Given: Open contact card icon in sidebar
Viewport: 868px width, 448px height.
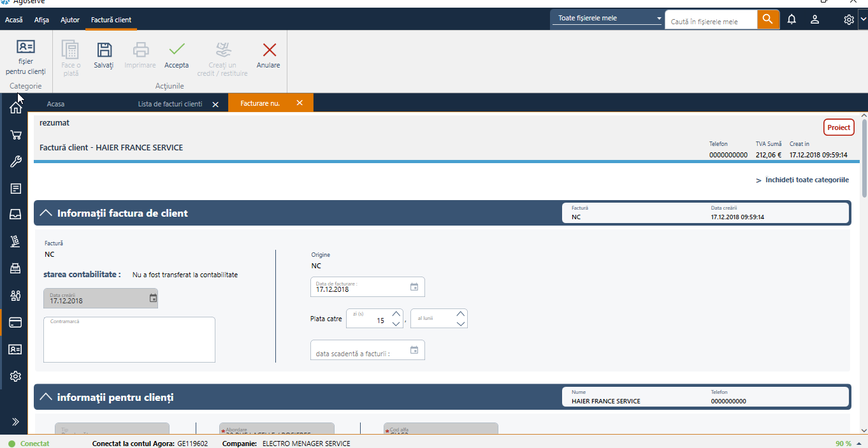Looking at the screenshot, I should click(16, 349).
